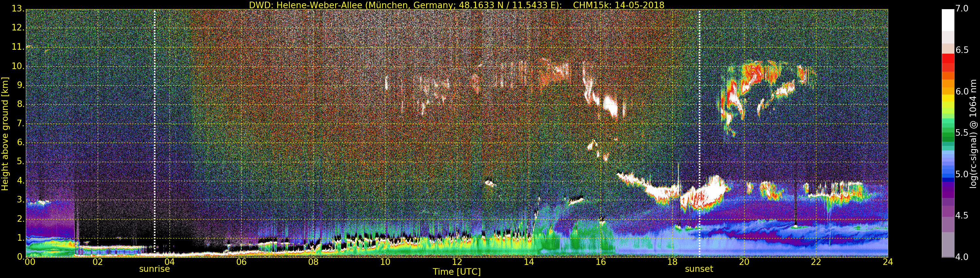Click the 12 hour tick on the time axis

coord(457,262)
